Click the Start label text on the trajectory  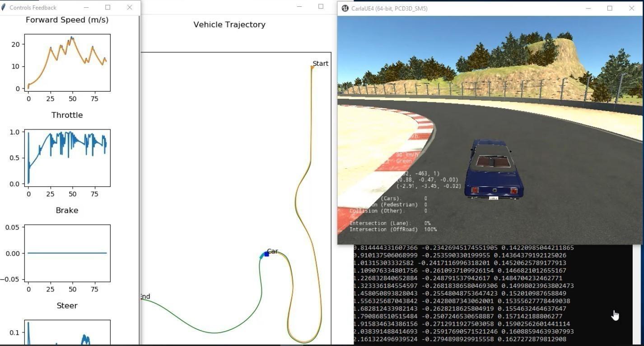tap(321, 63)
